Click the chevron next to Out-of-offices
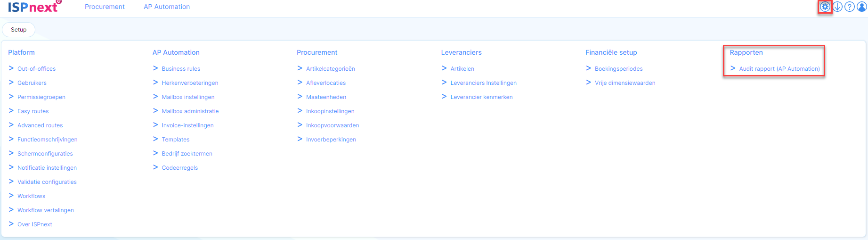The width and height of the screenshot is (868, 240). coord(11,68)
